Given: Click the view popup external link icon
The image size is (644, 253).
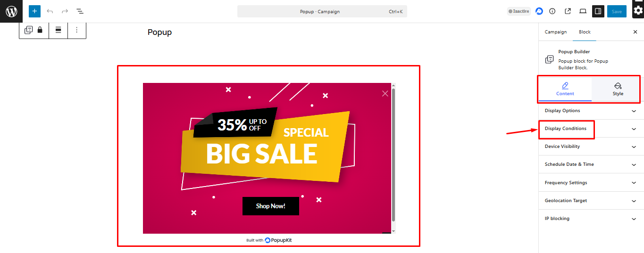Looking at the screenshot, I should click(x=568, y=11).
